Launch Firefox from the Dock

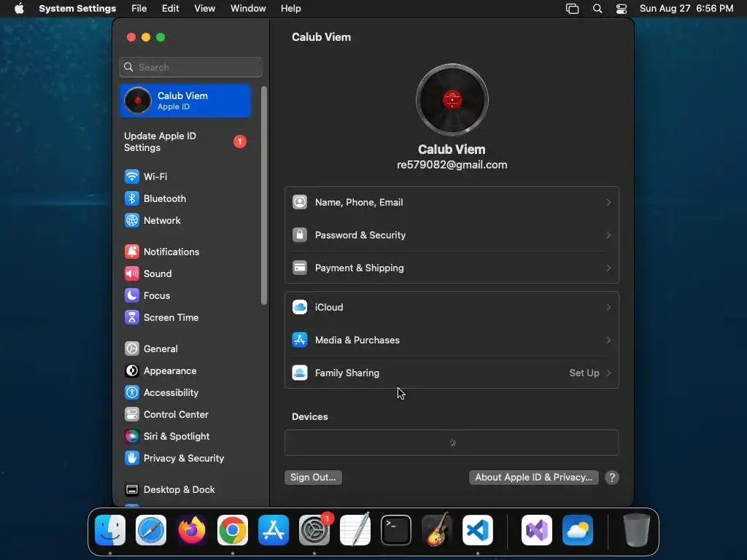[192, 530]
